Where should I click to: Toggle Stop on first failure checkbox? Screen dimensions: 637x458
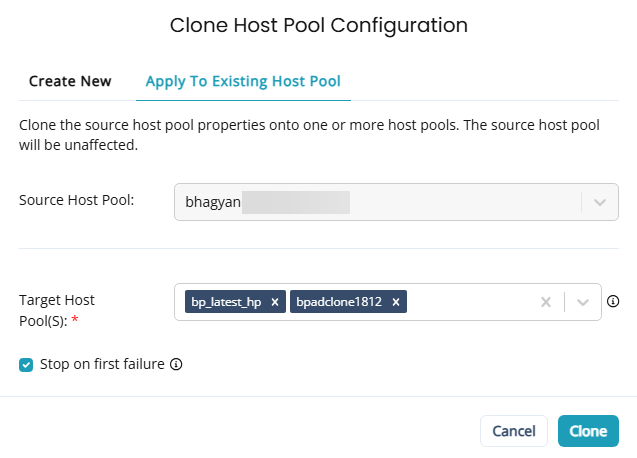point(26,365)
